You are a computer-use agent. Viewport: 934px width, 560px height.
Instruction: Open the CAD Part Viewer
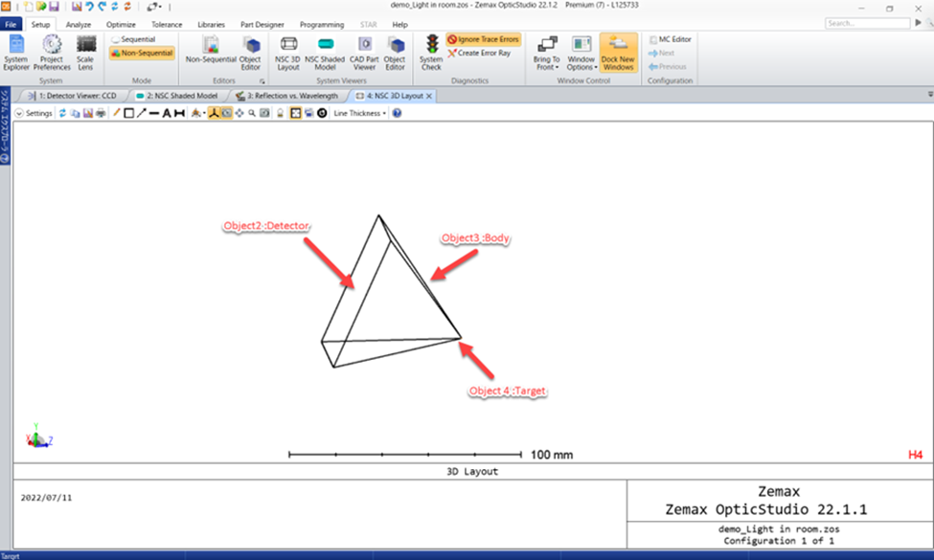click(364, 50)
